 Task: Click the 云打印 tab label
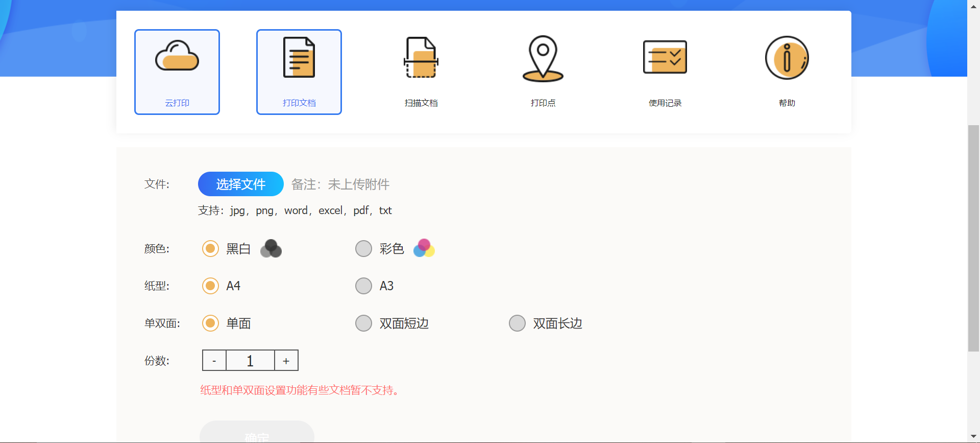coord(177,103)
